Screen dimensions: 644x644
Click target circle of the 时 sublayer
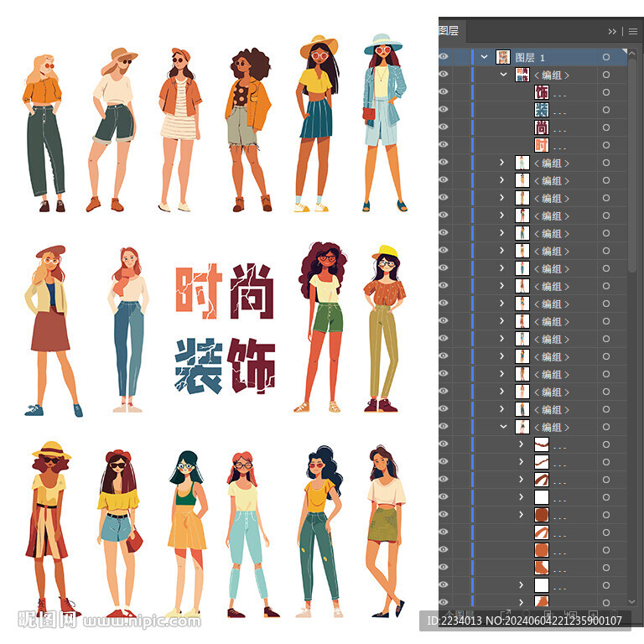(x=606, y=145)
